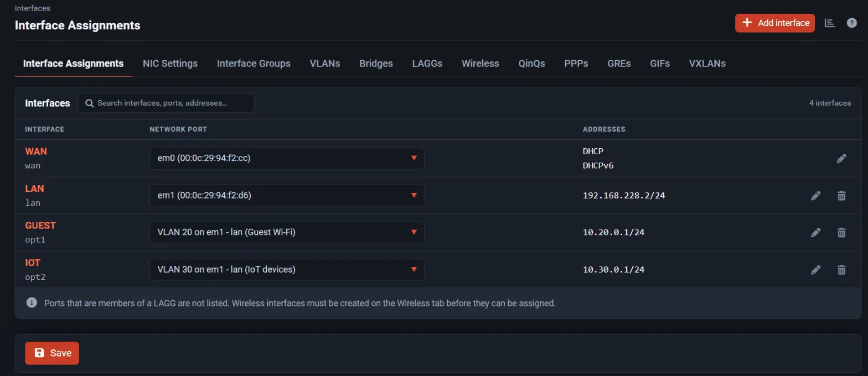Viewport: 868px width, 376px height.
Task: Go to the Wireless tab
Action: click(480, 64)
